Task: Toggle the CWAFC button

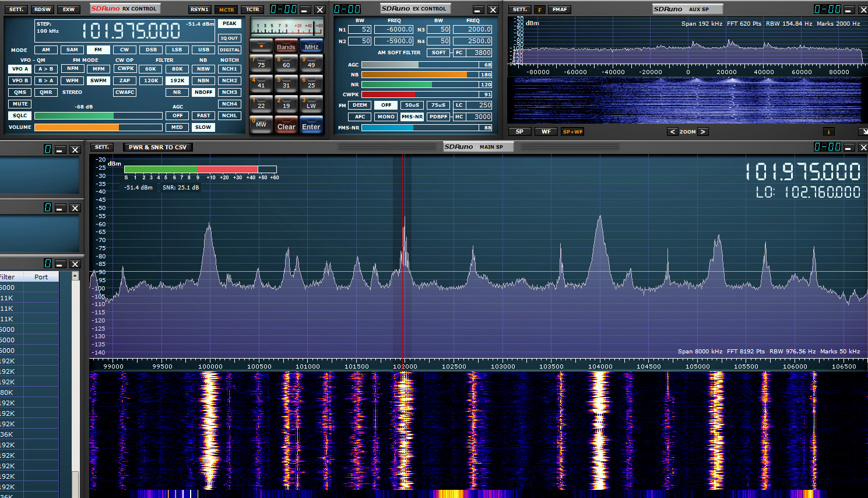Action: pos(125,92)
